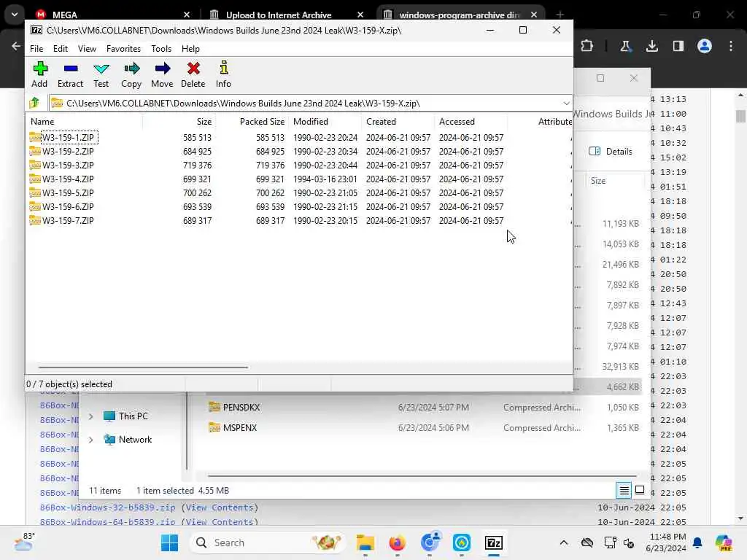Click the taskbar Search box
Viewport: 747px width, 560px height.
268,542
